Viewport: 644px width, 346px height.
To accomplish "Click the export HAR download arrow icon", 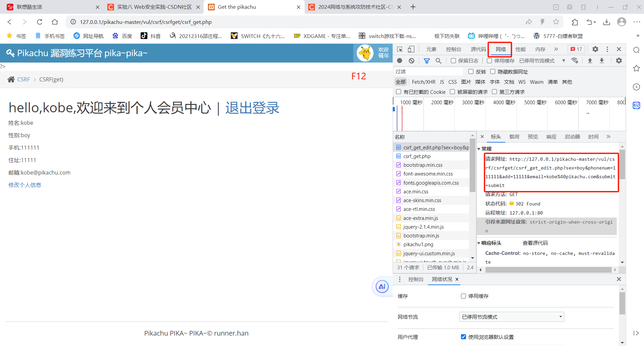I will click(x=602, y=61).
